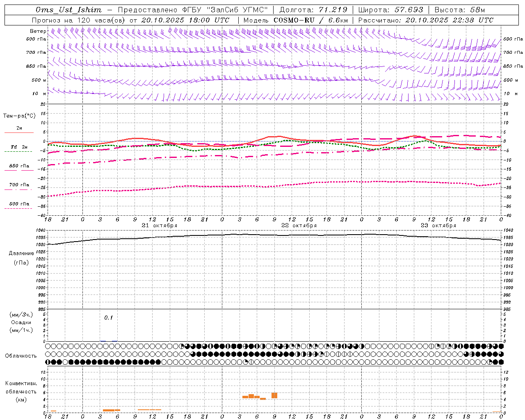Viewport: 525px width, 420px height.
Task: Click the Тем-ра(°C) axis title
Action: point(19,116)
